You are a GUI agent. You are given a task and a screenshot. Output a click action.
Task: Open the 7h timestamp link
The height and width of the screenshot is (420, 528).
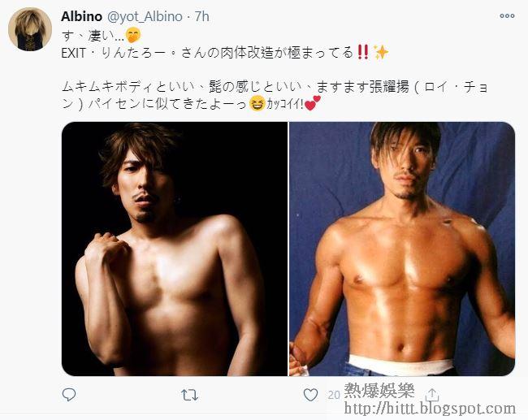coord(202,16)
